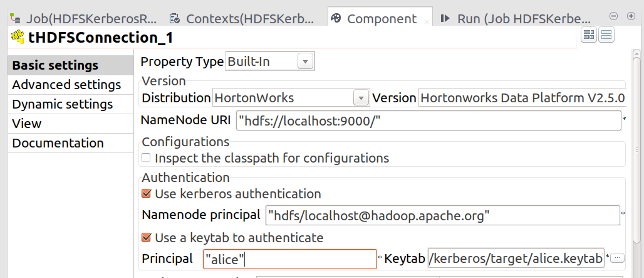644x278 pixels.
Task: Open the Hortonworks Version combo box
Action: 521,98
